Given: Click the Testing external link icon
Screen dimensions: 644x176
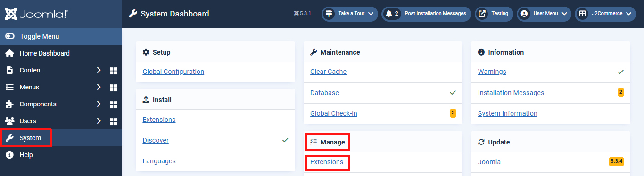Looking at the screenshot, I should (482, 14).
